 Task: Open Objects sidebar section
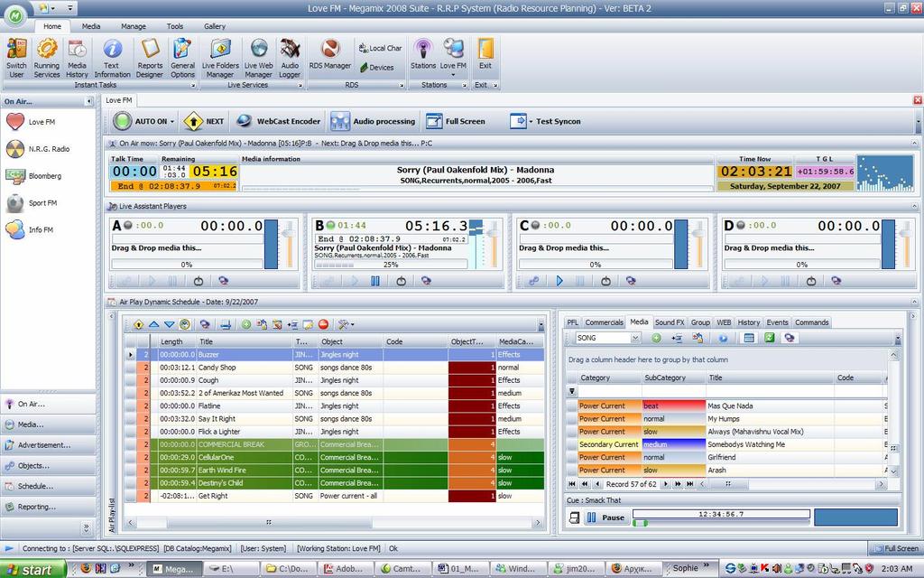pos(49,466)
